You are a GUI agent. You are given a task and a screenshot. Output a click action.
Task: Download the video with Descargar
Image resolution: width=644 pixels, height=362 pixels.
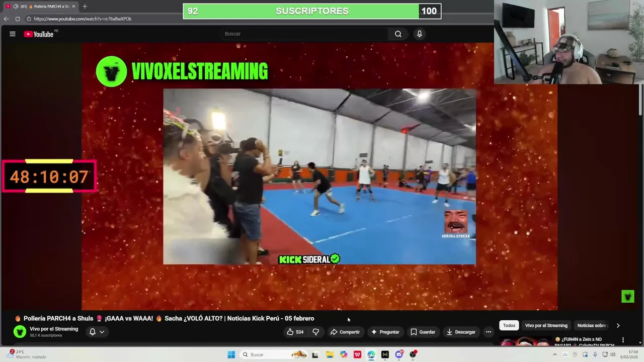pyautogui.click(x=460, y=332)
